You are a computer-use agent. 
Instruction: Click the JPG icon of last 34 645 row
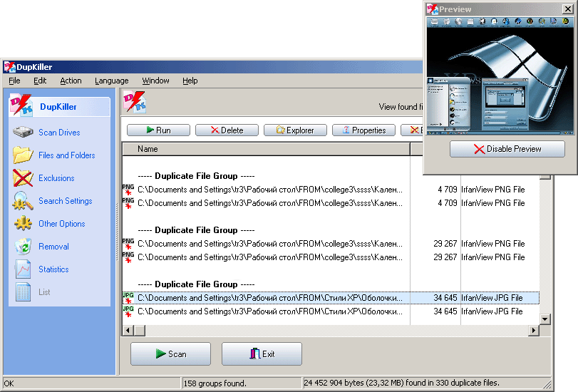tap(128, 311)
